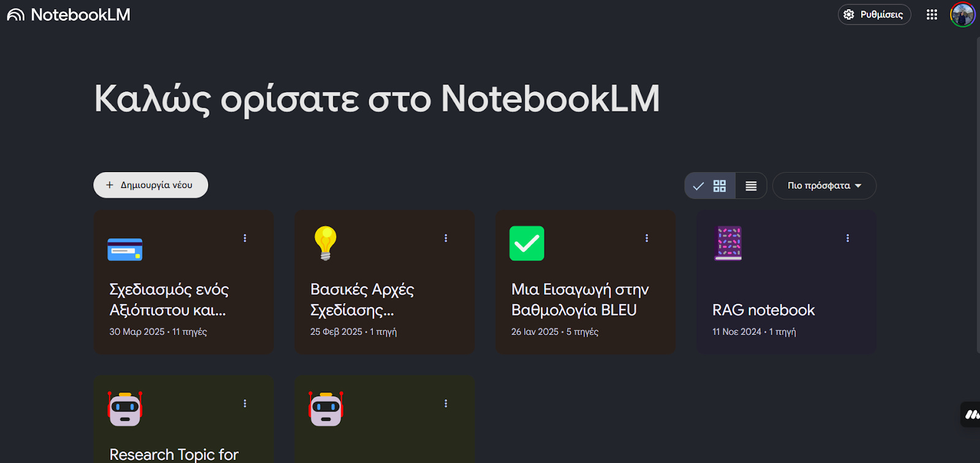This screenshot has width=980, height=463.
Task: Click the page vertical scrollbar
Action: pos(978,196)
